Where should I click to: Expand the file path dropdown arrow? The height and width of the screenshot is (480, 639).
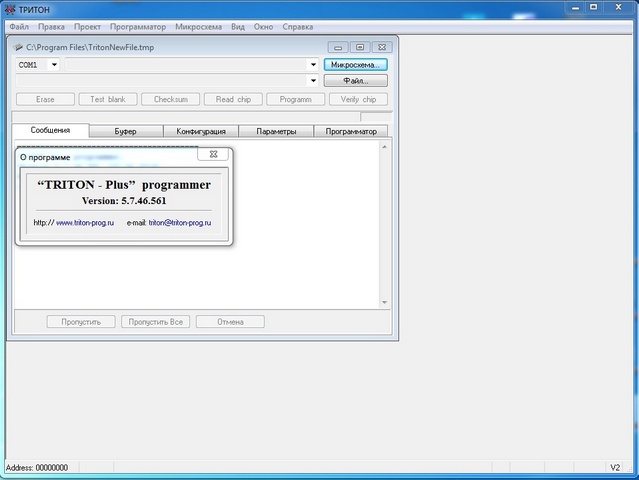[313, 81]
